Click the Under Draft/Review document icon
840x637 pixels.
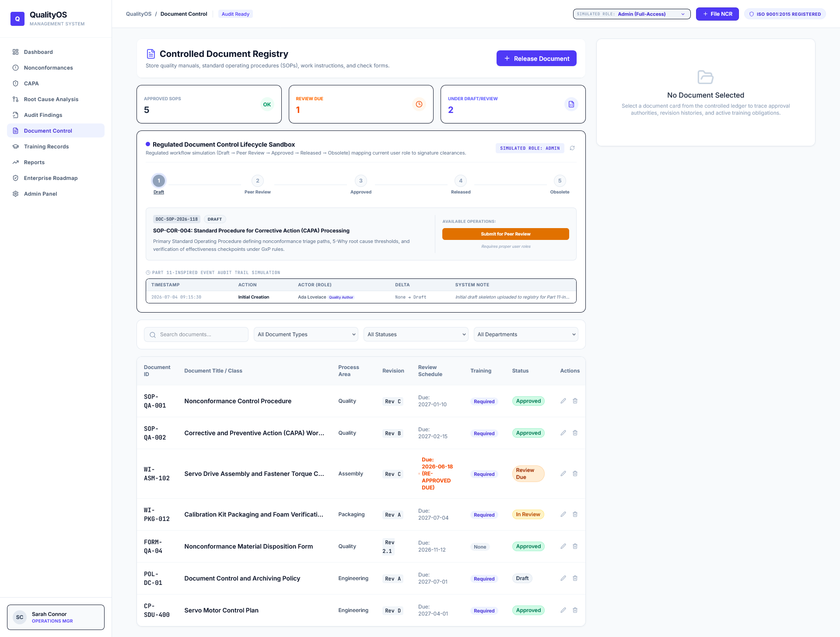(x=571, y=104)
